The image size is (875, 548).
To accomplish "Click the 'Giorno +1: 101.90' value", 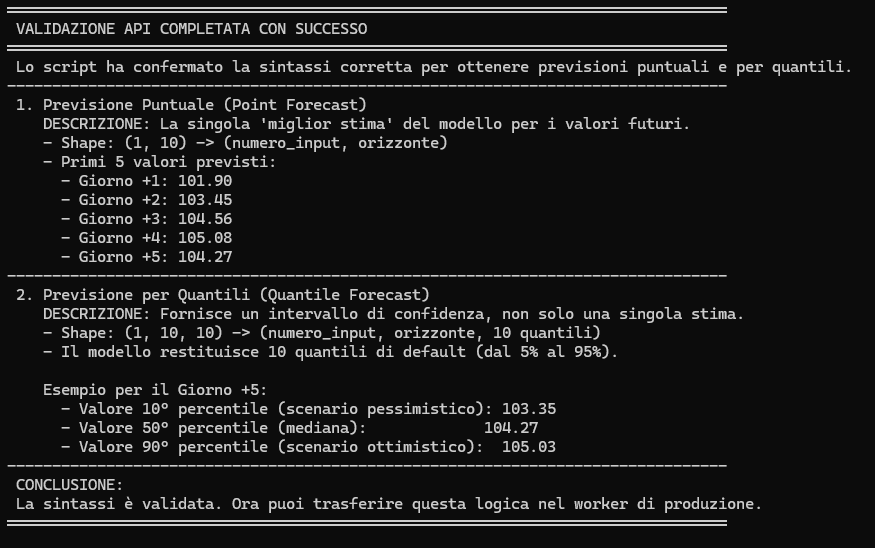I will tap(146, 181).
